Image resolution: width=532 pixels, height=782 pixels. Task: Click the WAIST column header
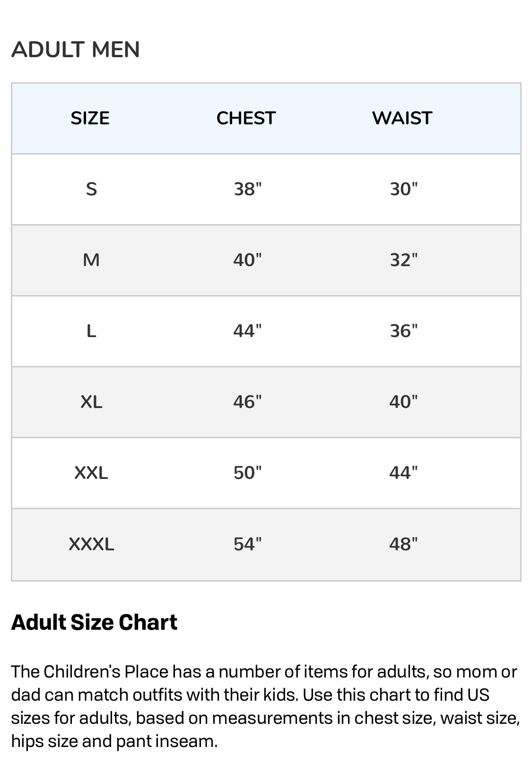pyautogui.click(x=402, y=118)
